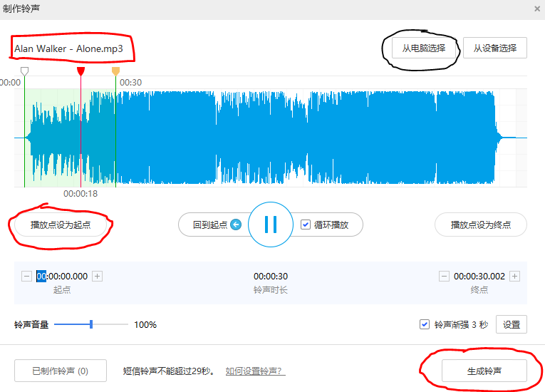Open fade-in 设置 button
Viewport: 545px width, 392px height.
512,324
